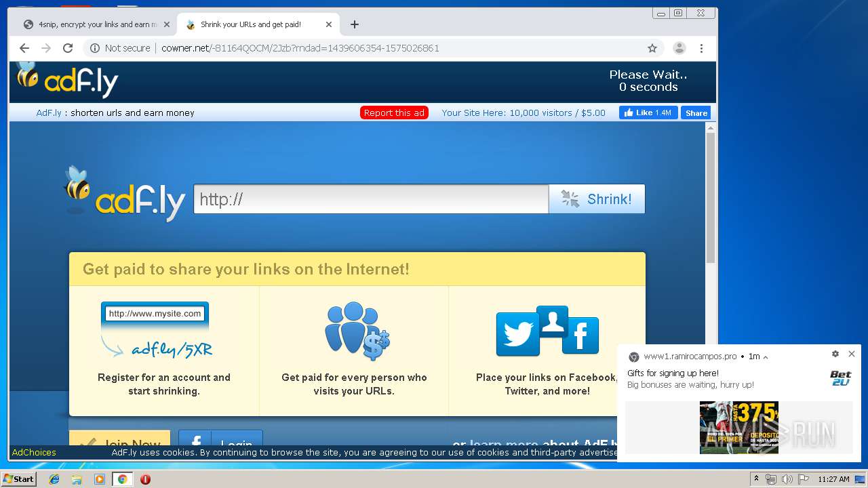The width and height of the screenshot is (868, 488).
Task: Launch Internet Explorer from taskbar
Action: point(54,479)
